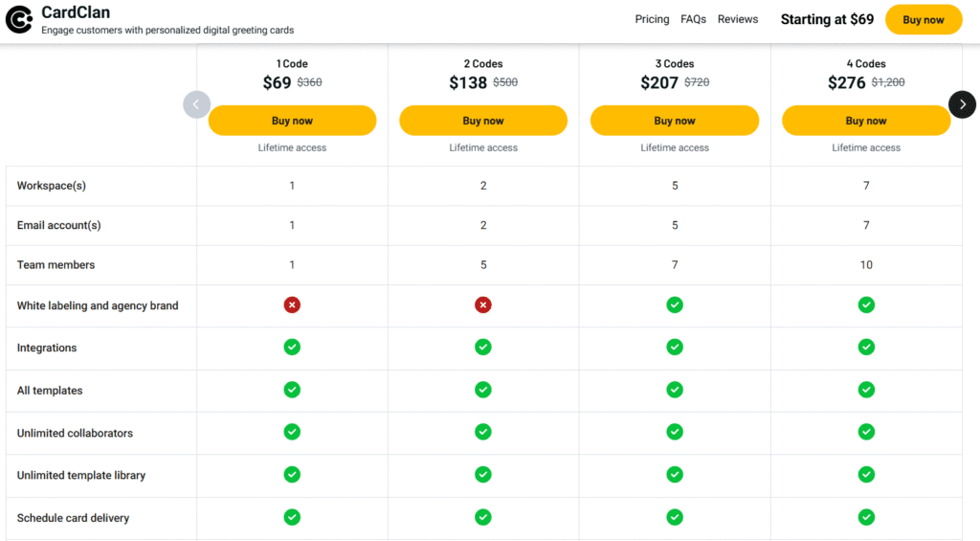Select the '3 Codes' plan heading

[675, 64]
